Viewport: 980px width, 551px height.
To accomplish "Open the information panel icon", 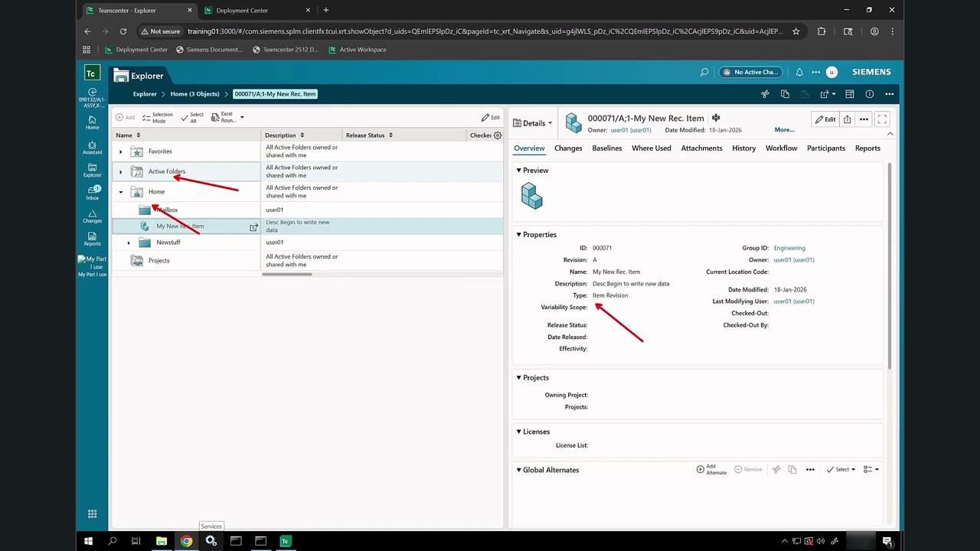I will 869,94.
